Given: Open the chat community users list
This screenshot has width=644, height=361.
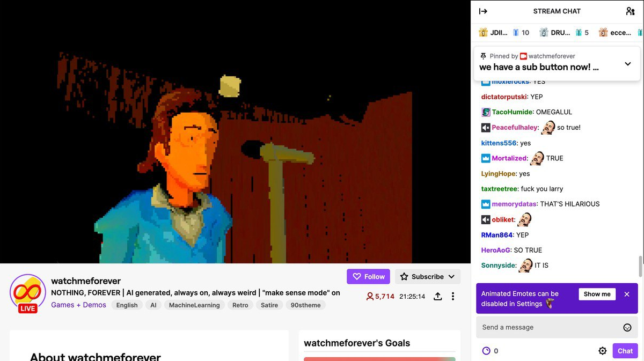Looking at the screenshot, I should click(631, 11).
